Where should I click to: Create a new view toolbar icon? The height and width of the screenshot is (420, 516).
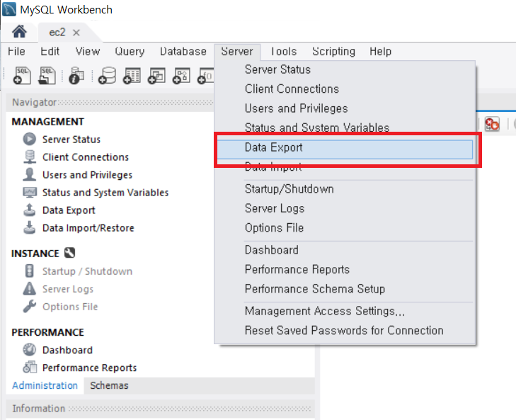tap(156, 76)
